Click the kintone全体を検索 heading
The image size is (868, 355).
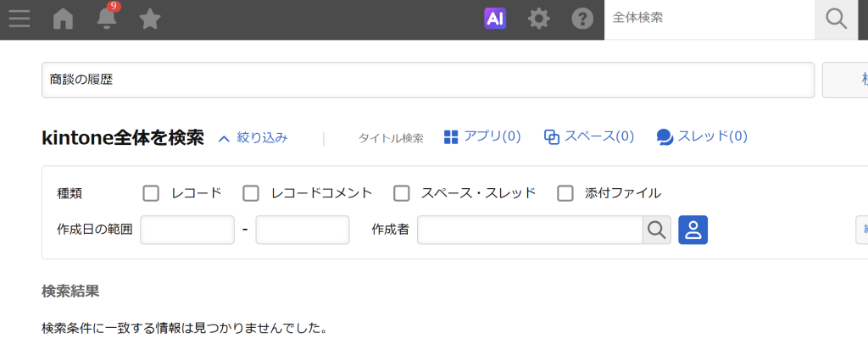click(x=123, y=138)
